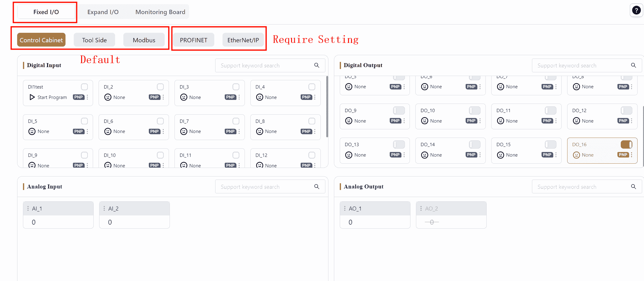The image size is (644, 281).
Task: Check the DI1test checkbox
Action: [84, 87]
